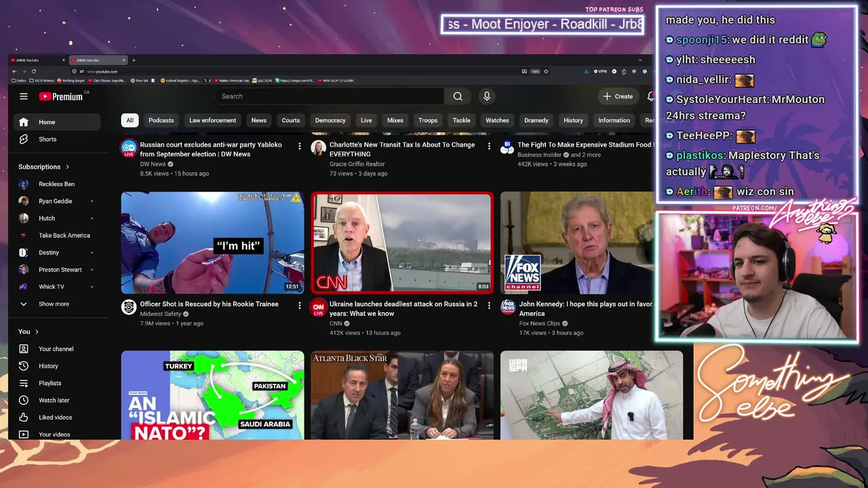Image resolution: width=868 pixels, height=488 pixels.
Task: Open a new browser tab
Action: point(134,60)
